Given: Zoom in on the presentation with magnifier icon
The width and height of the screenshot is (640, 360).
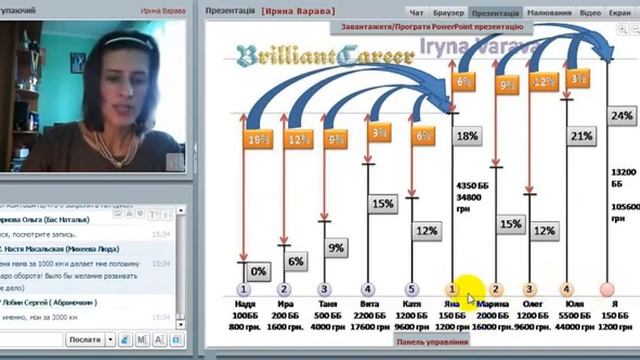Looking at the screenshot, I should (x=622, y=29).
